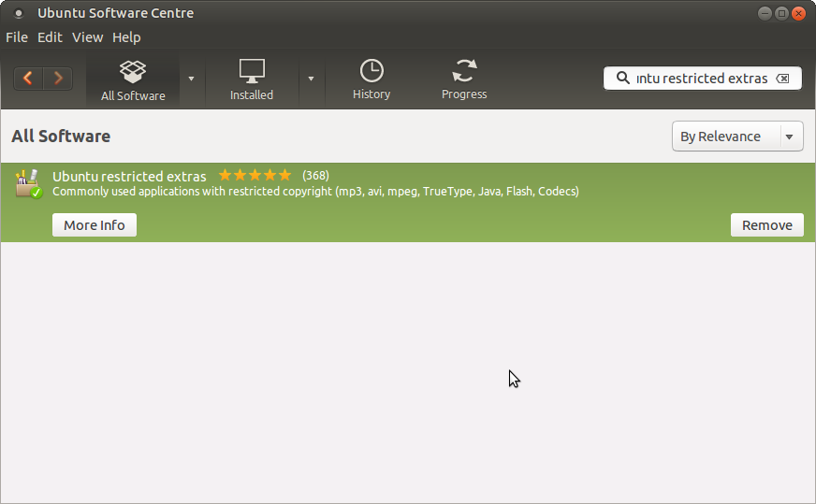Select the Ubuntu restricted extras title

pos(129,177)
